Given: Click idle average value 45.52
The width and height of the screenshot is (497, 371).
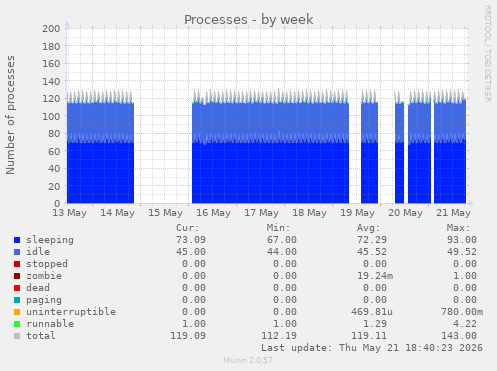Looking at the screenshot, I should tap(372, 252).
